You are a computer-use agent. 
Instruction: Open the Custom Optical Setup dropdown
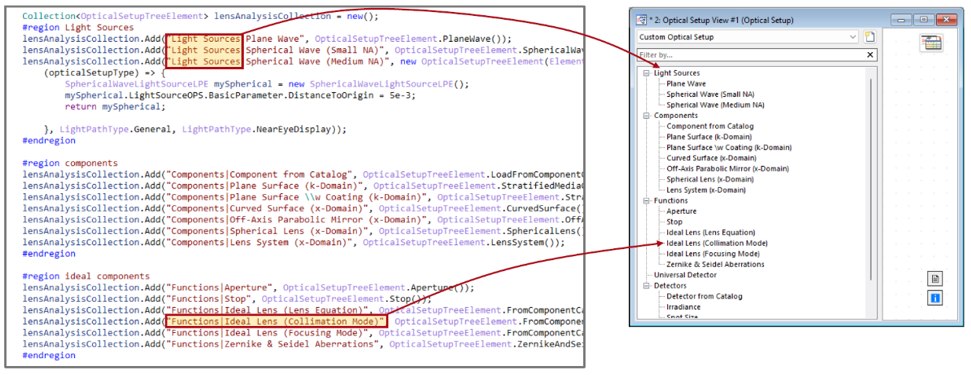coord(748,37)
